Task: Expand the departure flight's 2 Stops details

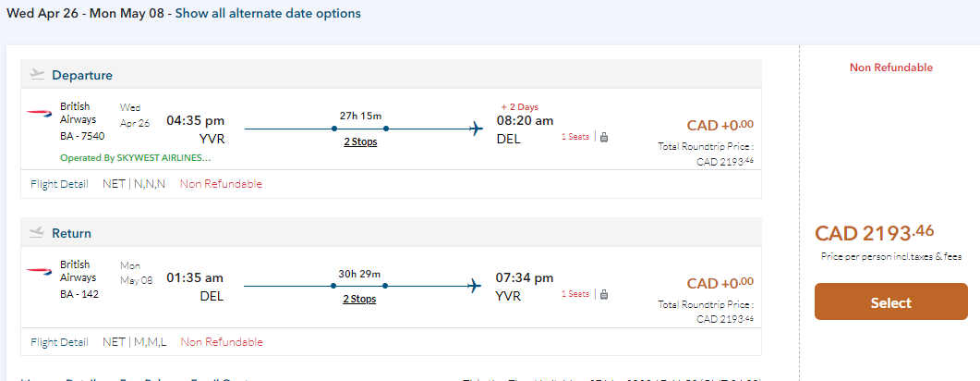Action: [360, 141]
